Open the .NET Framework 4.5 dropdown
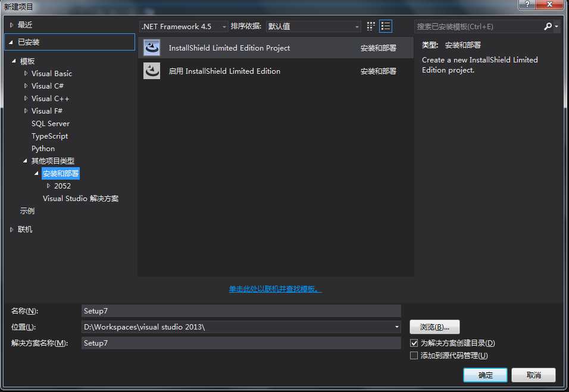 coord(184,27)
